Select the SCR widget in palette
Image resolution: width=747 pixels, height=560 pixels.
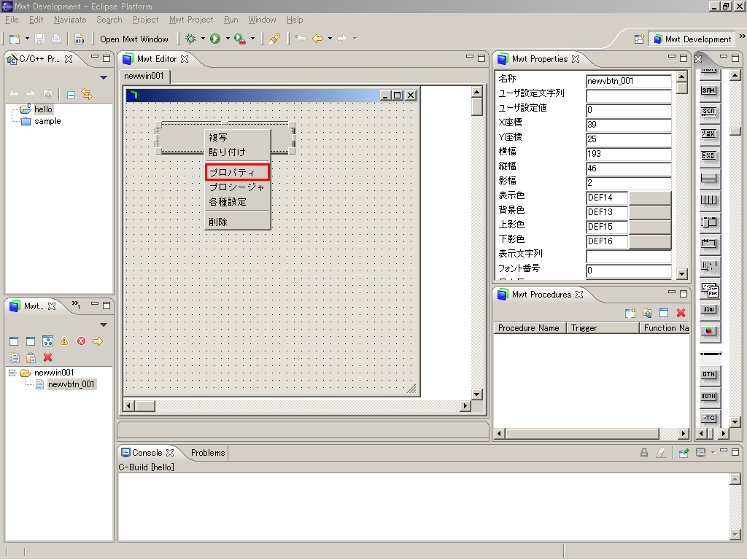(x=709, y=112)
